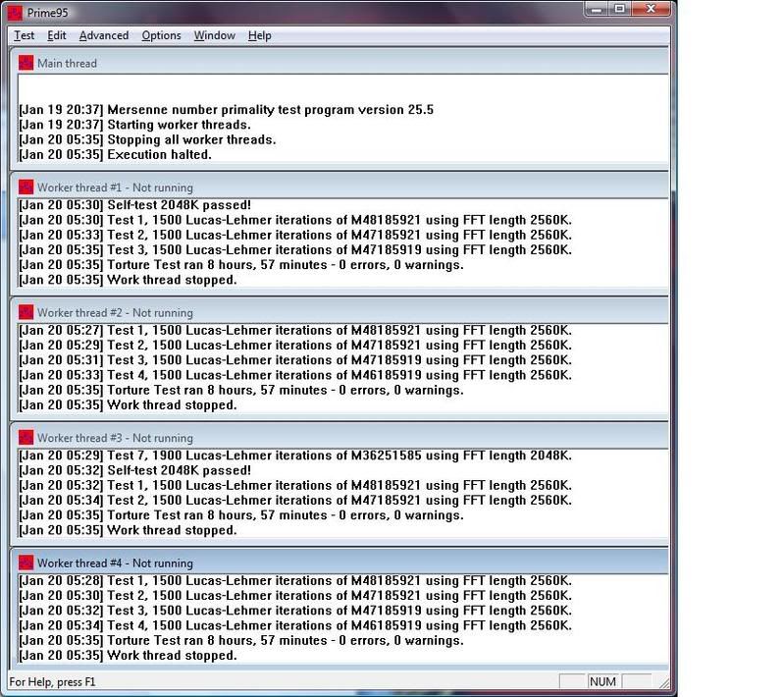Click the Worker thread #3 window icon
The image size is (784, 697).
coord(26,437)
